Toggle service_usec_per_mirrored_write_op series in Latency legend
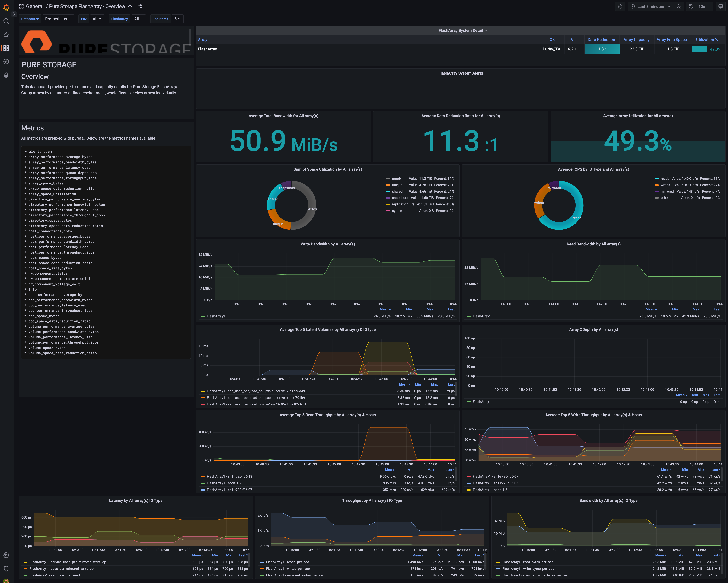This screenshot has height=583, width=728. tap(68, 562)
